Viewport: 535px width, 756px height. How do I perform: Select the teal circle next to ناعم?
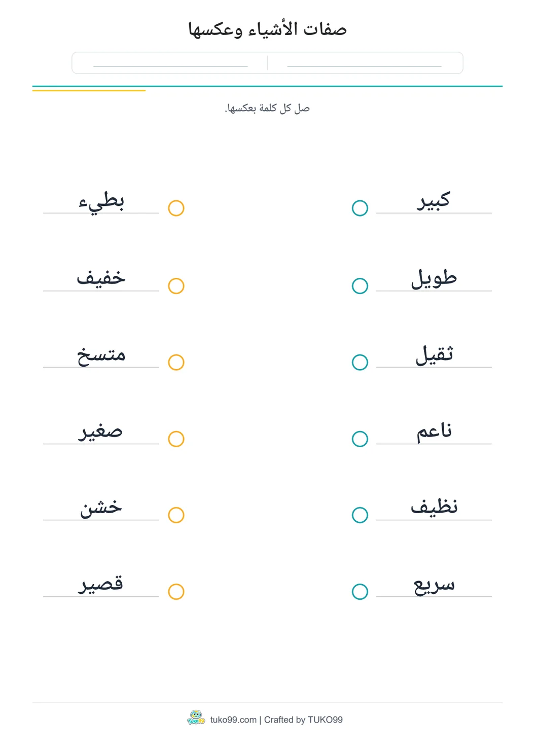(360, 439)
